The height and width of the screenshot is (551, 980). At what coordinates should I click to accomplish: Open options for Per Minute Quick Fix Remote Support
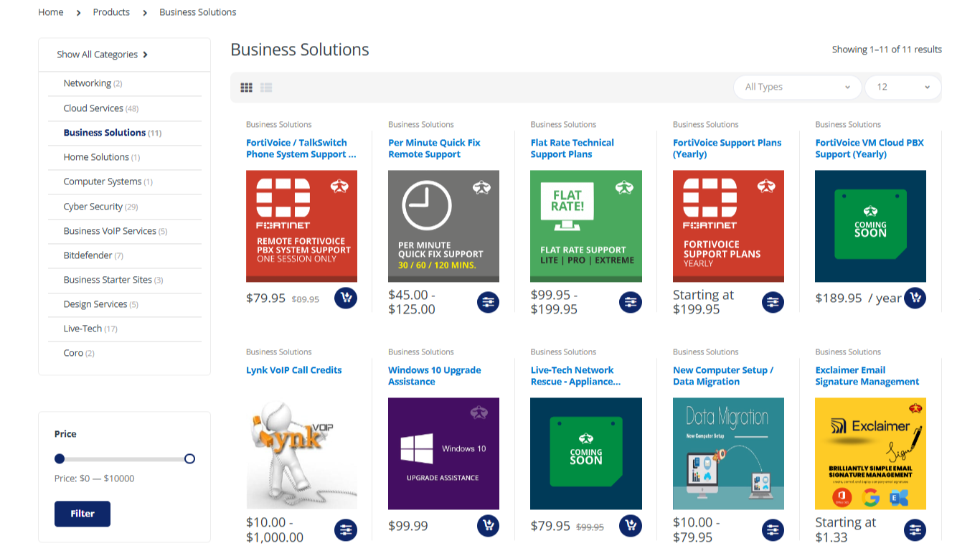[x=488, y=302]
